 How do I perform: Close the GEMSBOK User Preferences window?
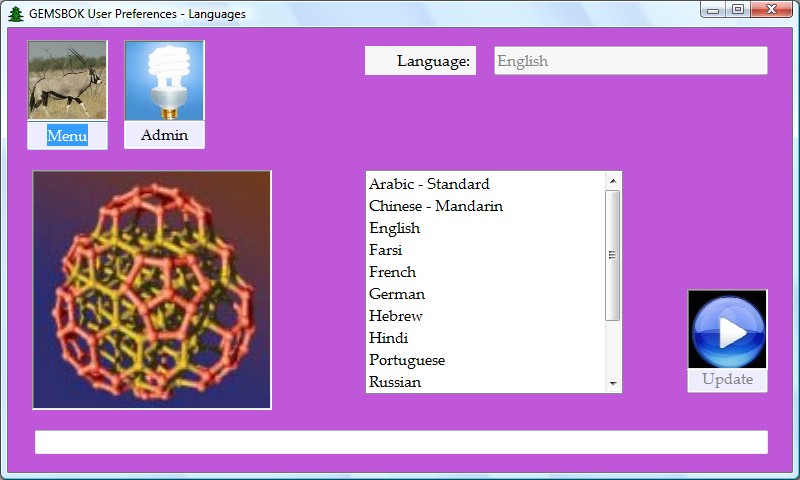[771, 9]
